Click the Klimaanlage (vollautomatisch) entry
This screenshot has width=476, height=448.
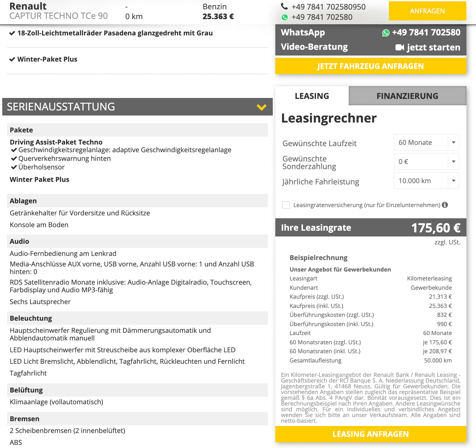pos(56,402)
